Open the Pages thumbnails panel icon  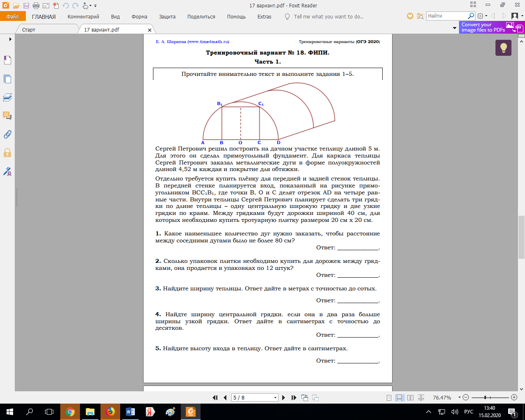tap(7, 79)
